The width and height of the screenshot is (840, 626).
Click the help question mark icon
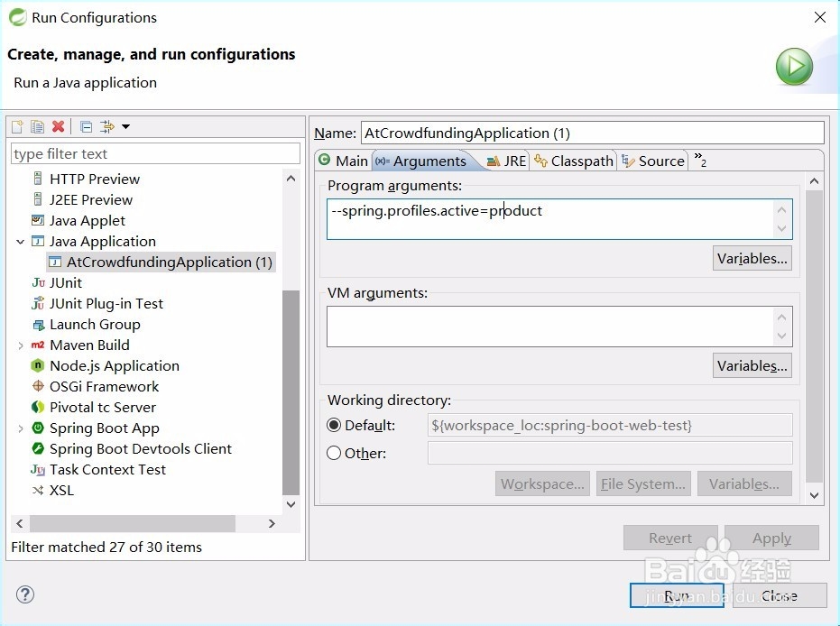[x=25, y=594]
